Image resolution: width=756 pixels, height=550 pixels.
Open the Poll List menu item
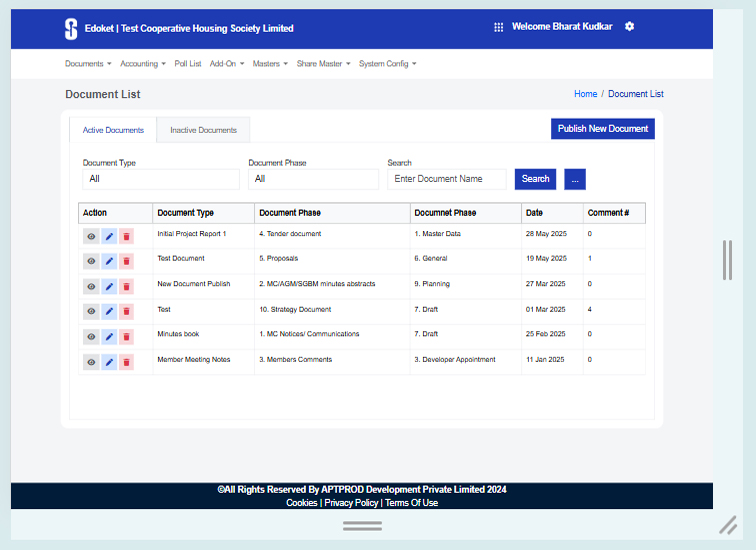coord(187,64)
